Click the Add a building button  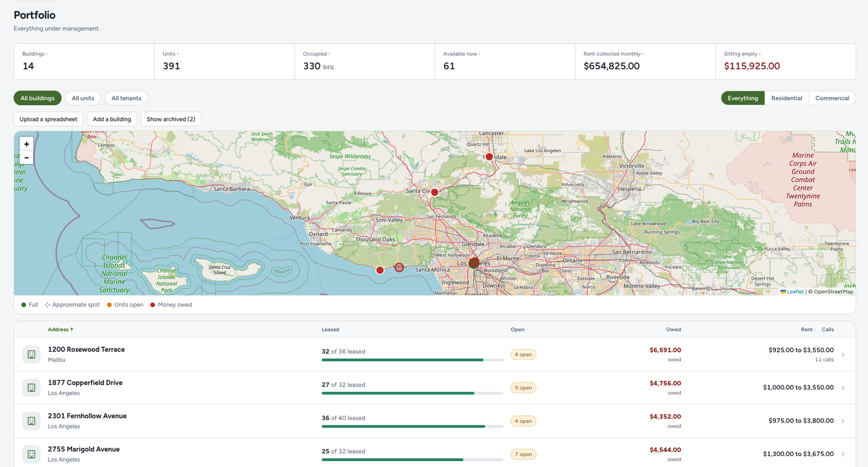pyautogui.click(x=112, y=119)
